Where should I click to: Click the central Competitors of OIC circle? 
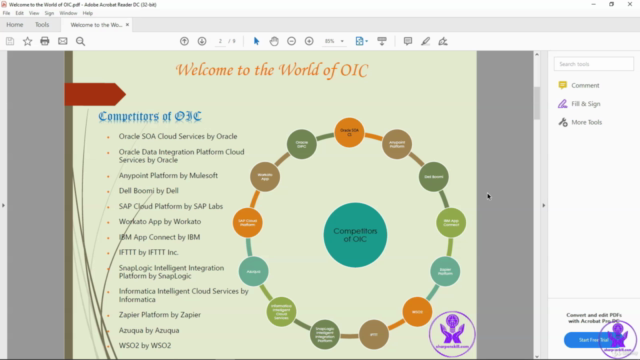click(355, 235)
